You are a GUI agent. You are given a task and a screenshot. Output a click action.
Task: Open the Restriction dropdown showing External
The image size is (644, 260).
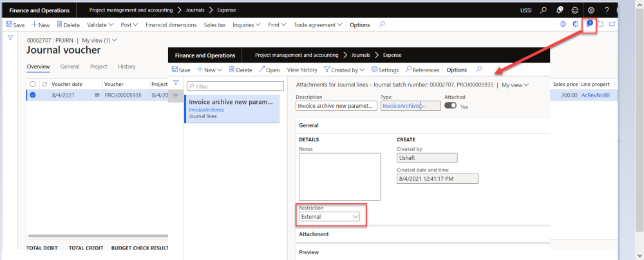pyautogui.click(x=330, y=217)
